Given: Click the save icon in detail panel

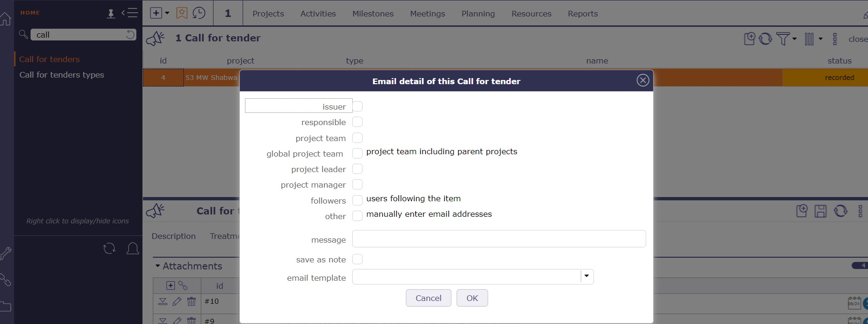Looking at the screenshot, I should coord(821,211).
